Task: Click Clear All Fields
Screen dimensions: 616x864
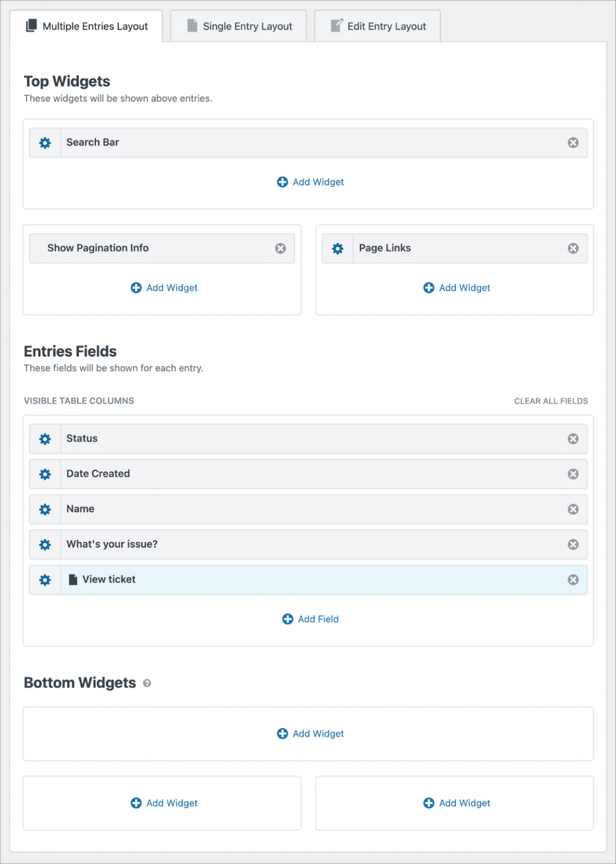Action: point(550,400)
